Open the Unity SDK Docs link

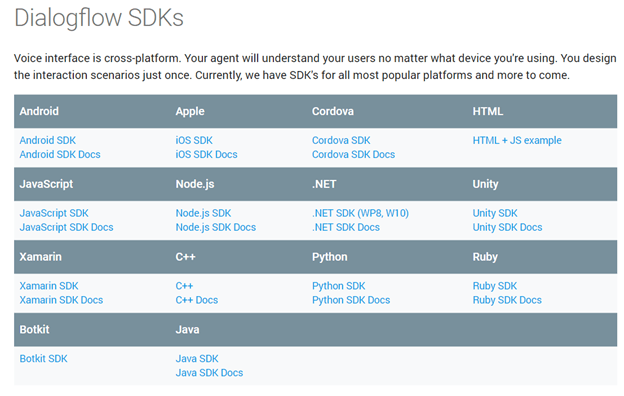point(507,227)
